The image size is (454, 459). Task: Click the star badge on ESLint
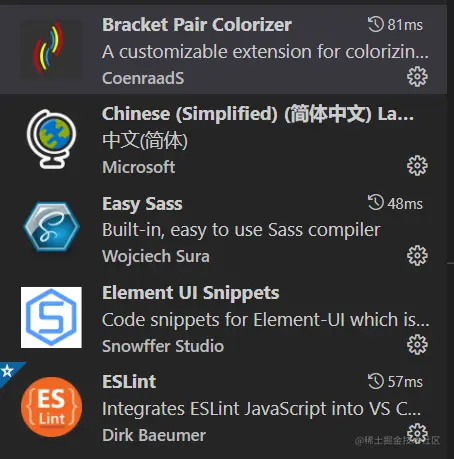tap(7, 371)
